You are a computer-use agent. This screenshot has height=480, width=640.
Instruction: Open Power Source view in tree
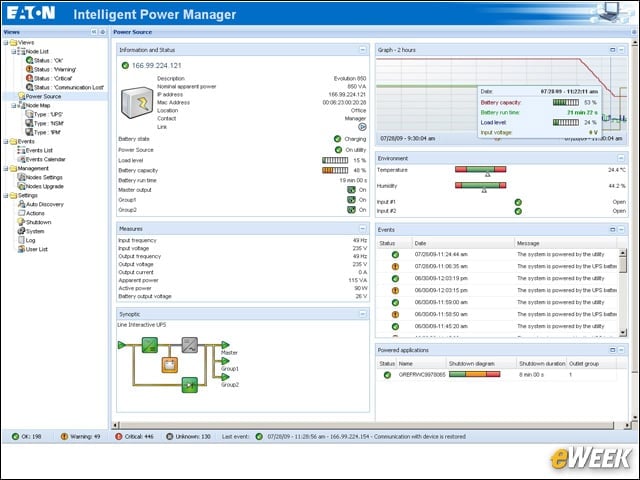click(x=39, y=96)
